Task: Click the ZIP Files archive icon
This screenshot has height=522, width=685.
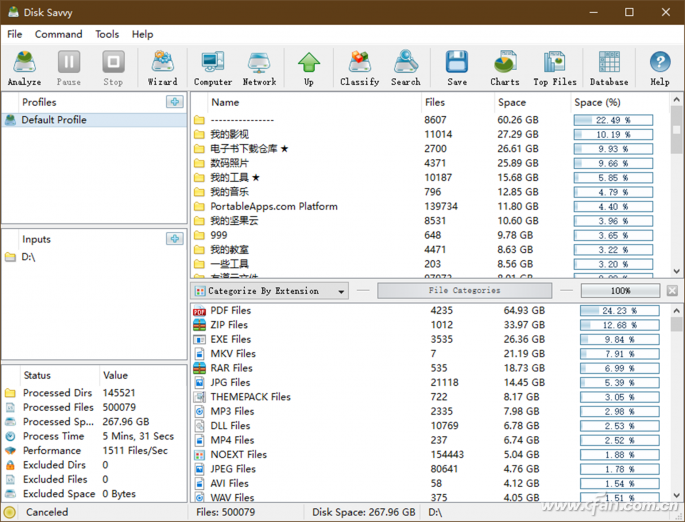Action: click(x=199, y=325)
